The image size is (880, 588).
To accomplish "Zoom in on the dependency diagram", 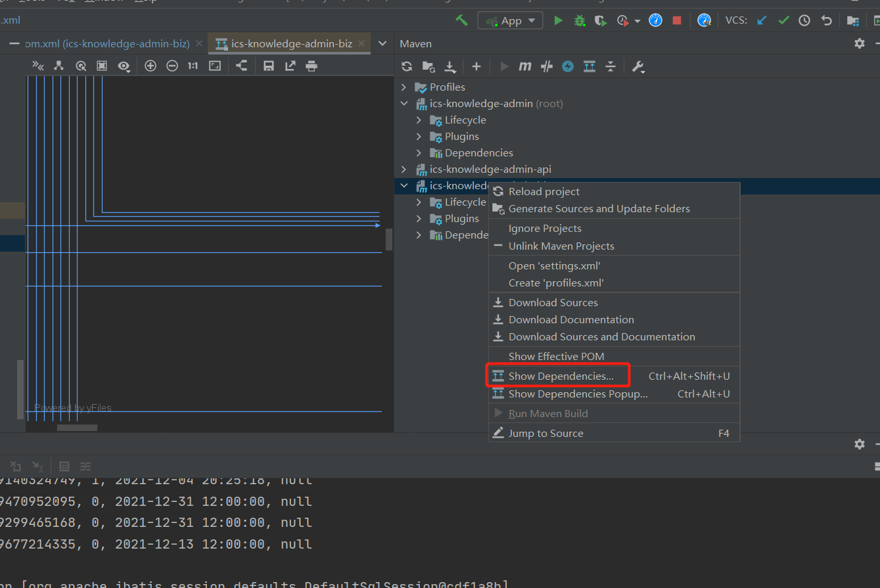I will (x=150, y=66).
